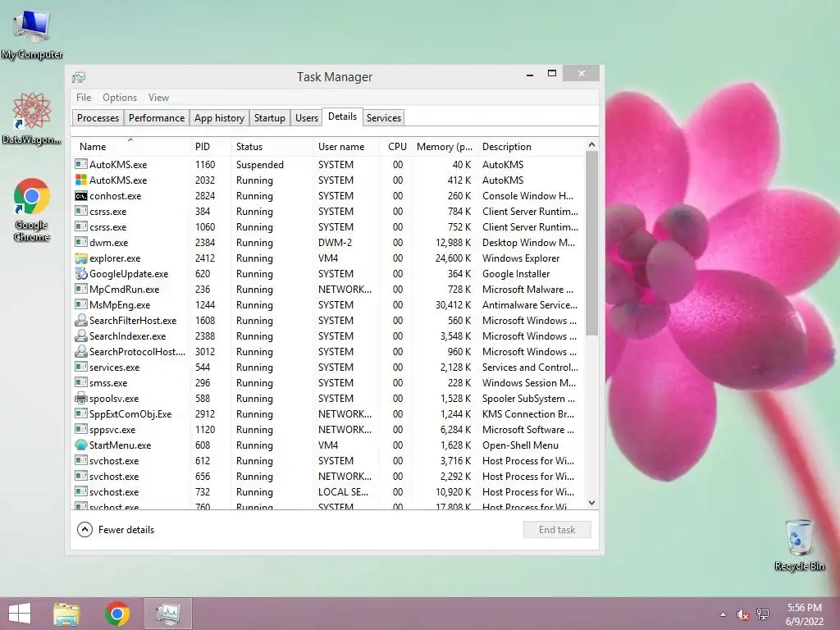840x630 pixels.
Task: Click the Windows Start button
Action: (20, 614)
